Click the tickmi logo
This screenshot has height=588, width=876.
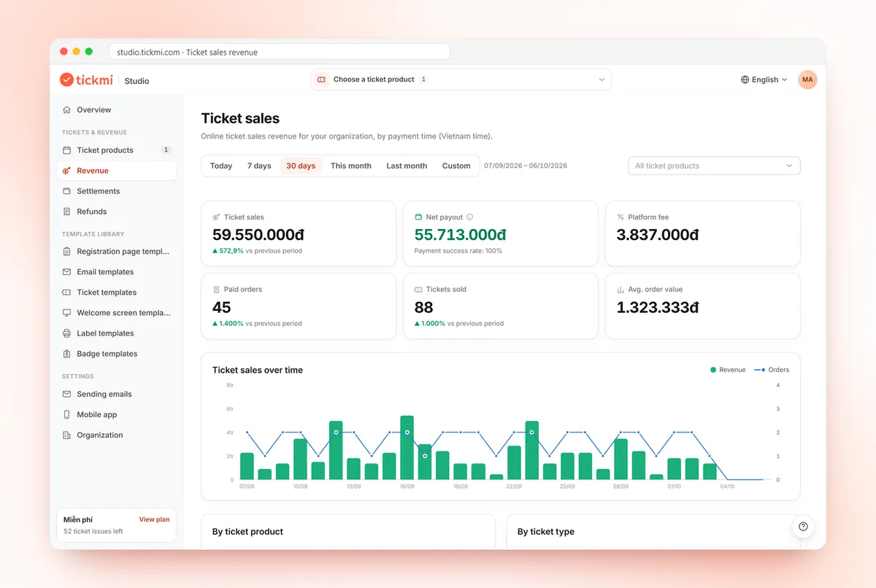pyautogui.click(x=88, y=80)
